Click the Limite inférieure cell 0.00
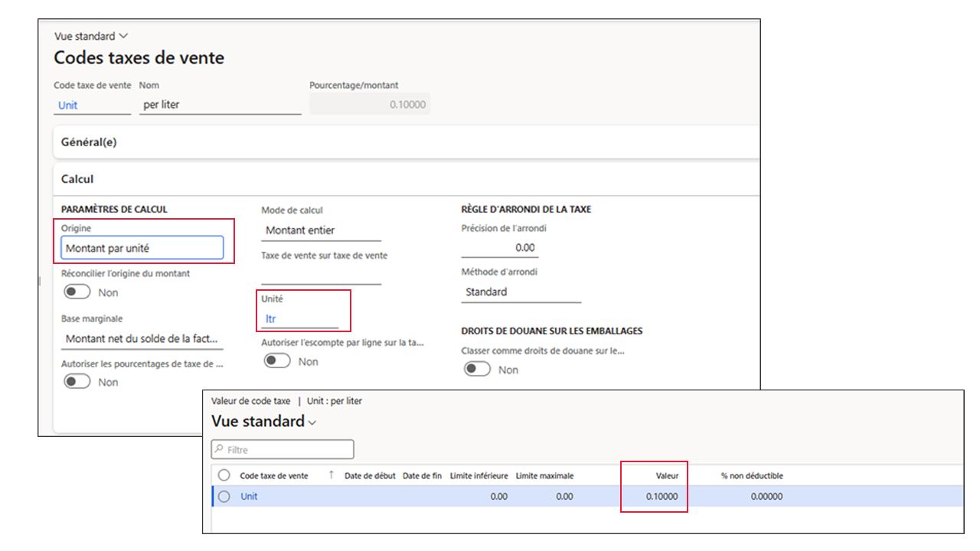Viewport: 980px width, 551px height. 498,497
